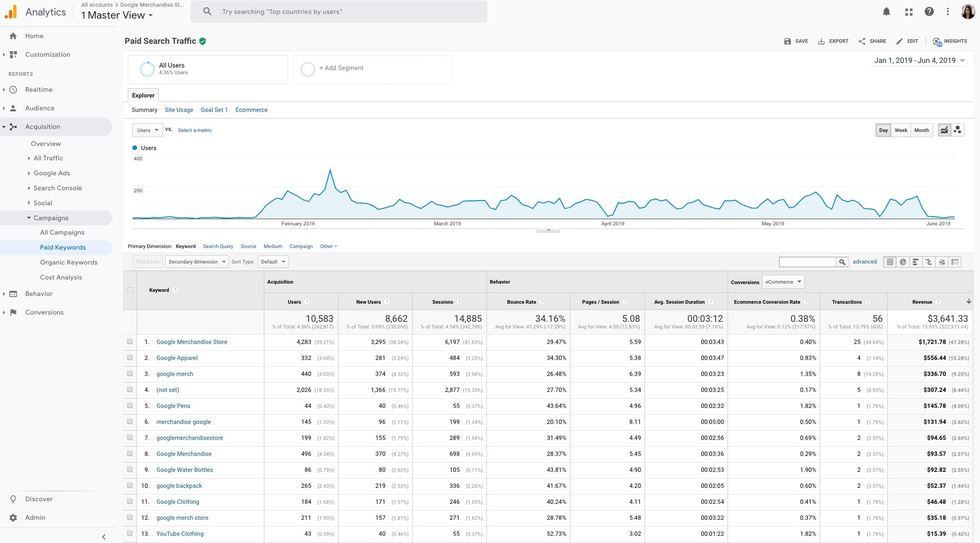
Task: Click the Share report icon
Action: 862,41
